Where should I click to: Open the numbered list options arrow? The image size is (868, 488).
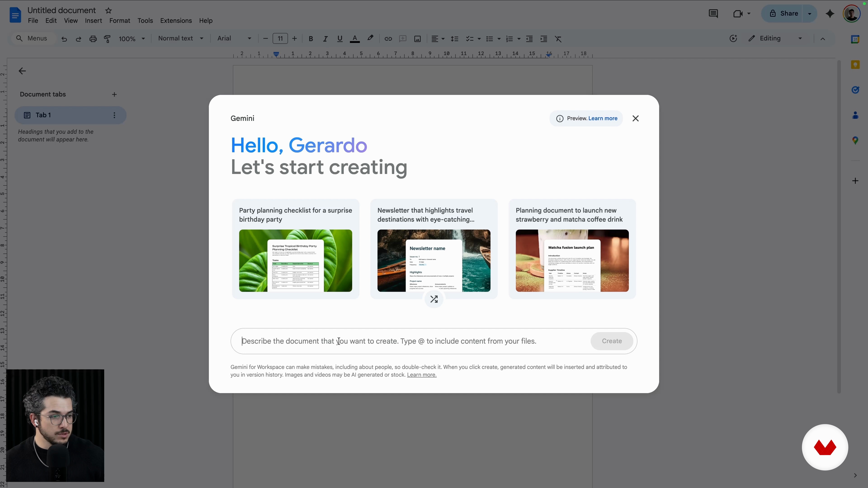[519, 39]
